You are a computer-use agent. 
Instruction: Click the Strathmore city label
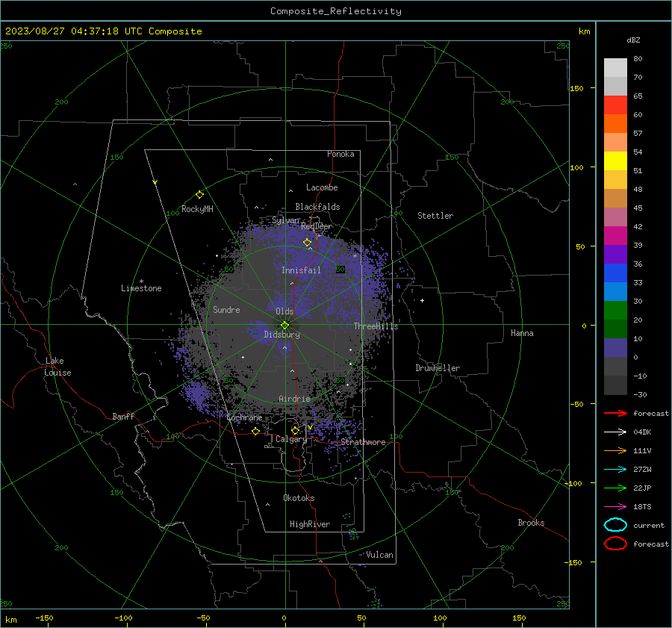(x=364, y=442)
